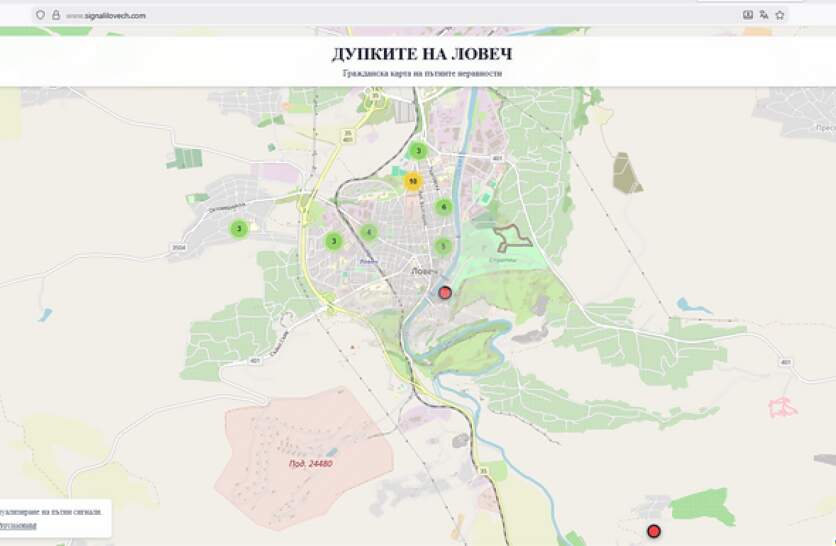Click the yellow cluster marker showing 10

click(412, 181)
